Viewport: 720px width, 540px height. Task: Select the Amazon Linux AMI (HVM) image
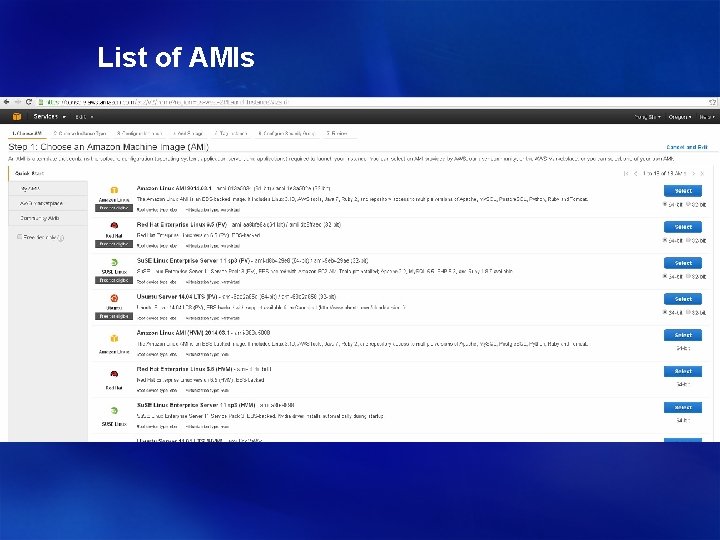coord(683,335)
